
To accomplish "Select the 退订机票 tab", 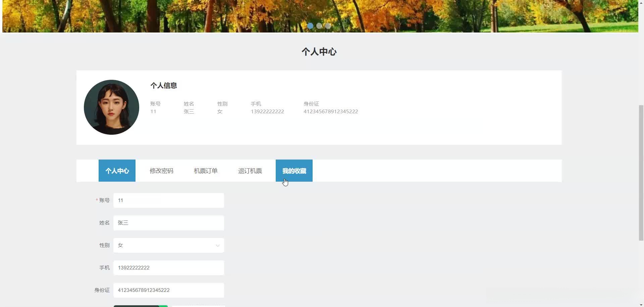I will tap(250, 171).
